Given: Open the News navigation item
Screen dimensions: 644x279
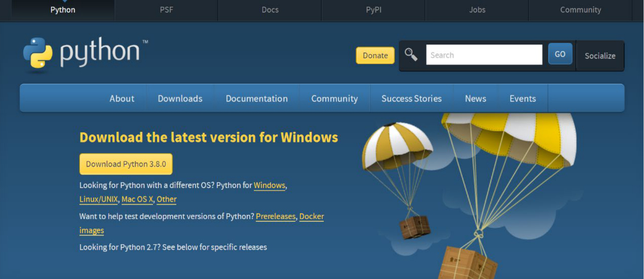Looking at the screenshot, I should tap(475, 99).
